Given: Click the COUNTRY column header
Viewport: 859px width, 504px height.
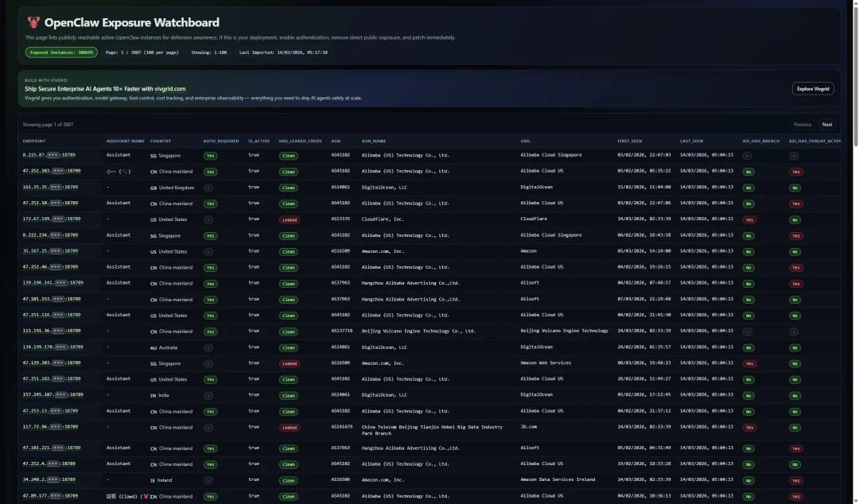Looking at the screenshot, I should tap(160, 141).
